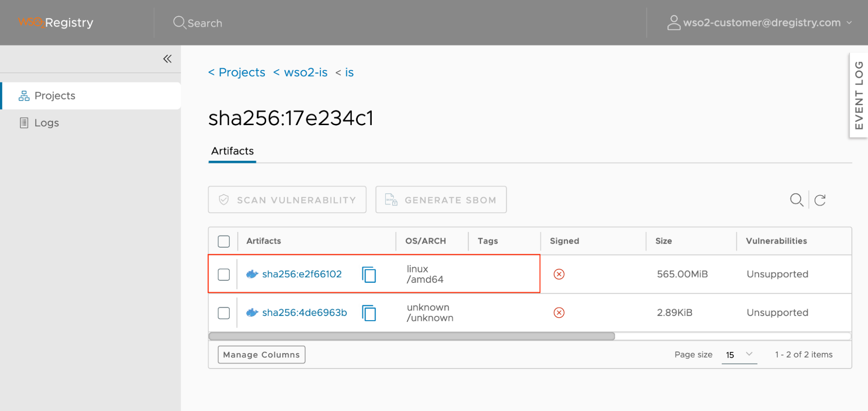Click the not-signed icon for sha256:4de6963b
Viewport: 868px width, 411px height.
click(559, 313)
